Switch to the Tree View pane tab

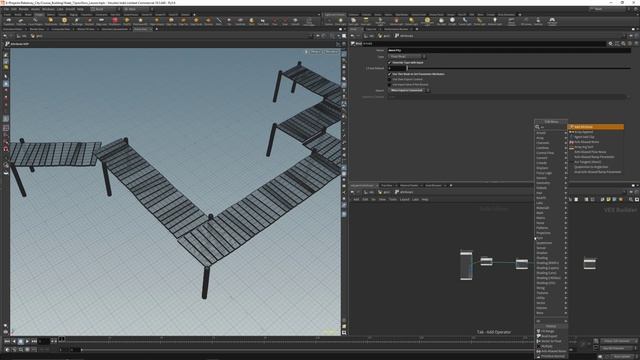(x=387, y=185)
